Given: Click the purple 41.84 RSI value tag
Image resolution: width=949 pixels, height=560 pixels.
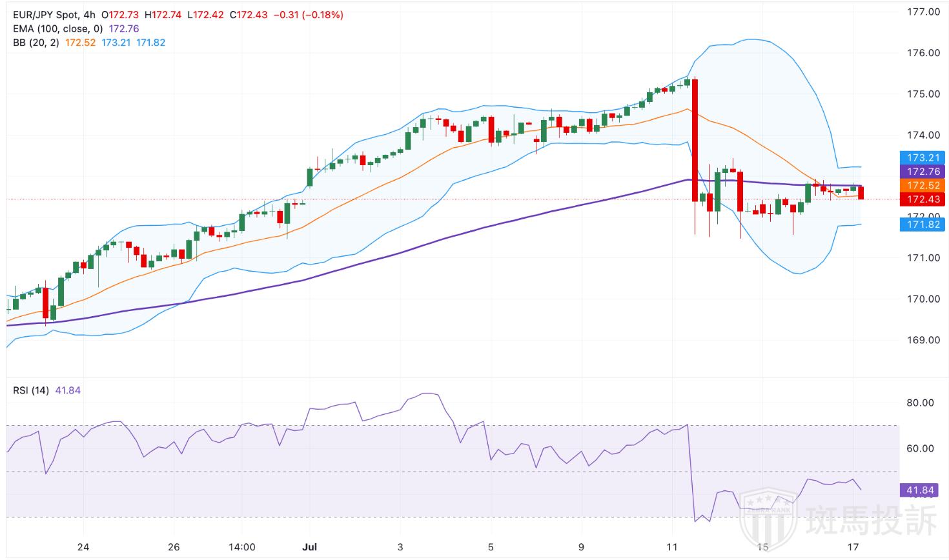Looking at the screenshot, I should click(919, 490).
